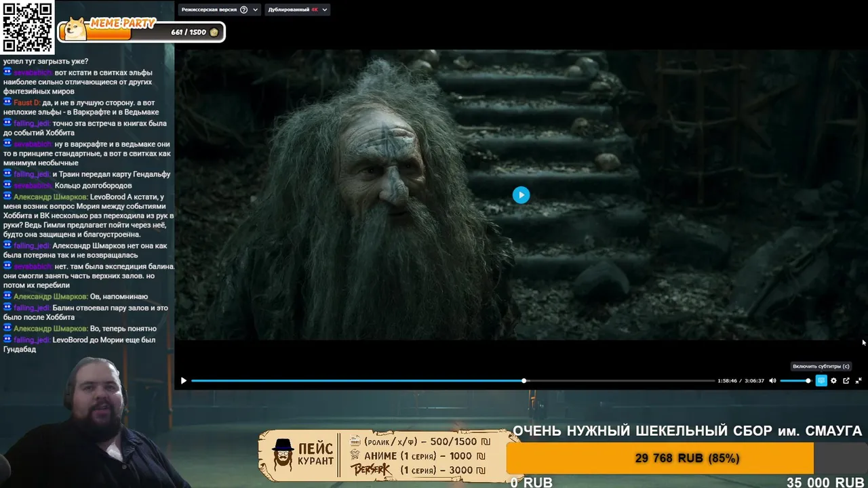Screen dimensions: 868x488
Task: Click chat message Во, теперь понятно
Action: click(123, 329)
